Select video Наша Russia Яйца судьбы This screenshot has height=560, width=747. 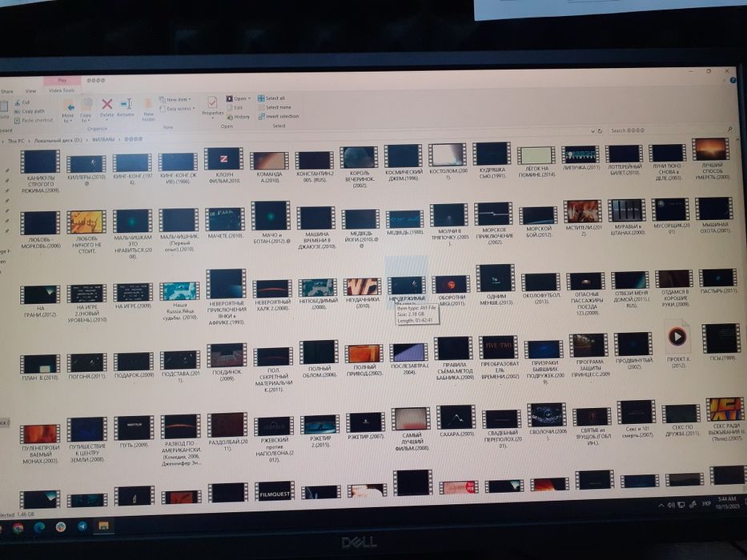[179, 302]
